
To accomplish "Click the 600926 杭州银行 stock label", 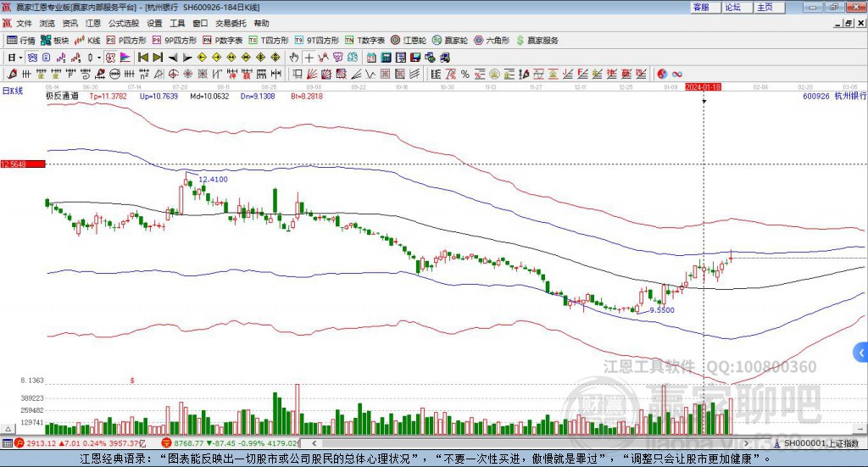I will [x=834, y=96].
